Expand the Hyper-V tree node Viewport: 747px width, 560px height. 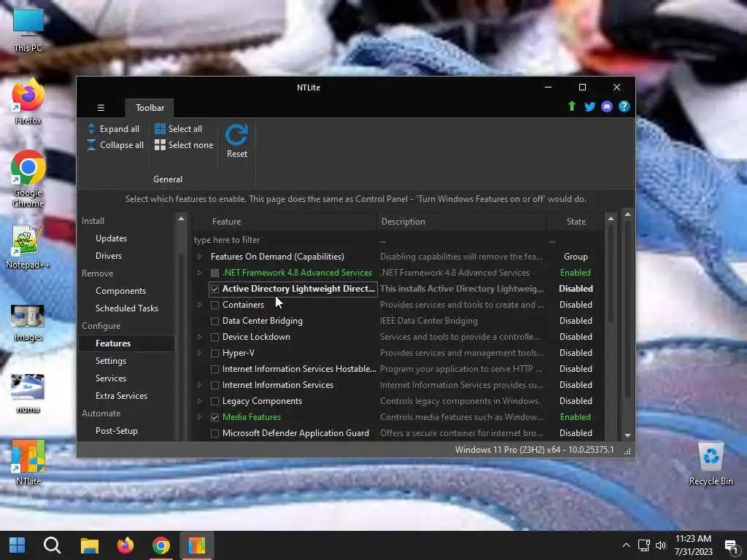point(200,353)
